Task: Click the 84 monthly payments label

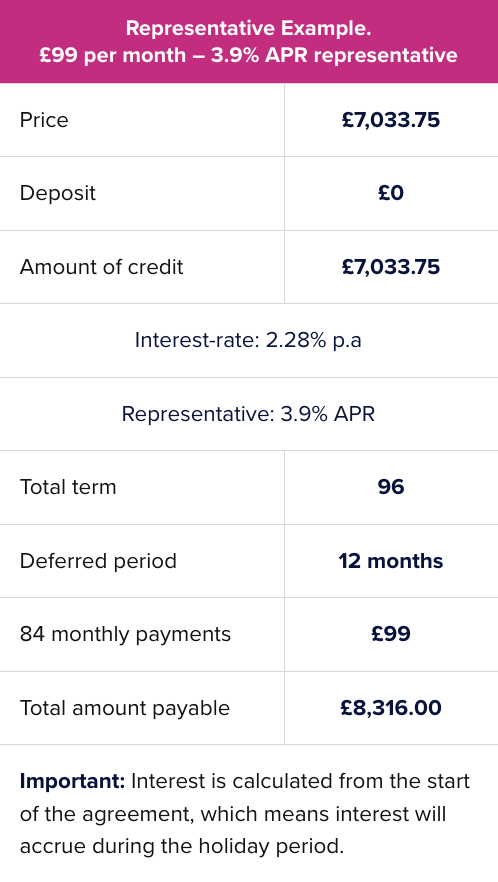Action: pos(125,634)
